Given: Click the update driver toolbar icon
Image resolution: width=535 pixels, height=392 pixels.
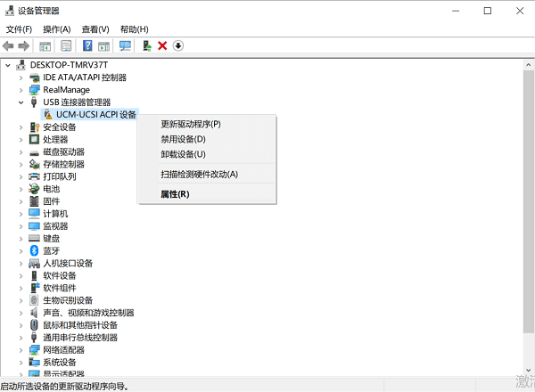Looking at the screenshot, I should point(146,45).
